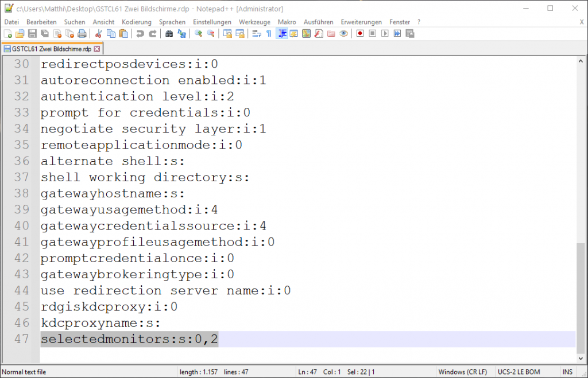The height and width of the screenshot is (378, 588).
Task: Print the document with printer icon
Action: (82, 34)
